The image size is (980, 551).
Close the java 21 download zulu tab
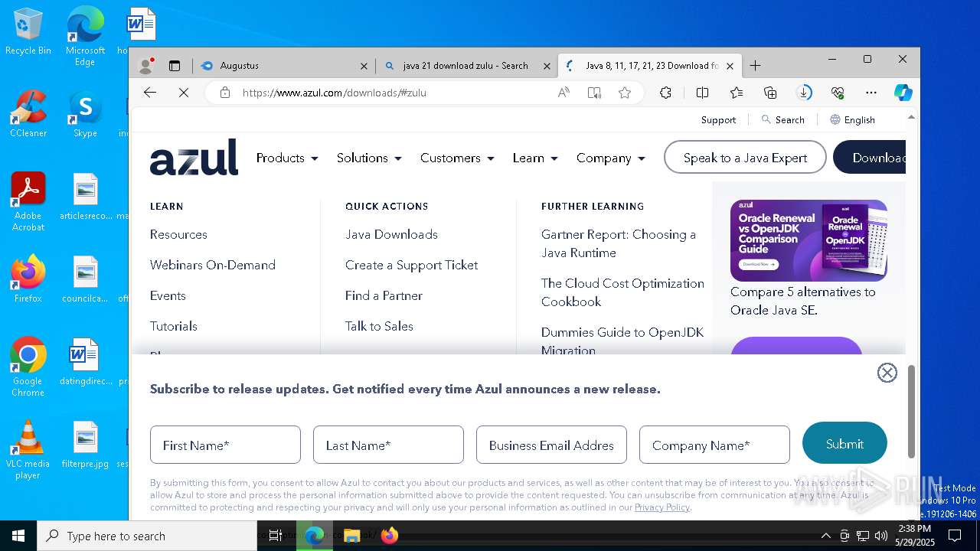[x=547, y=66]
